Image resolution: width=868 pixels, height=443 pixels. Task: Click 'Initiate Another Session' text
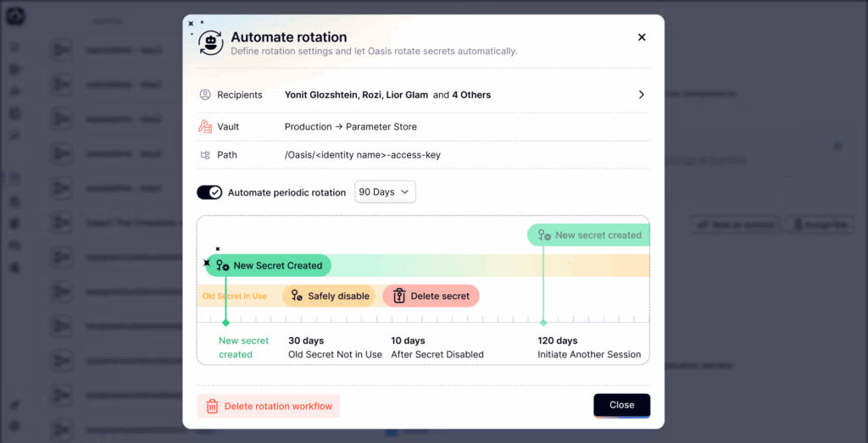coord(590,355)
